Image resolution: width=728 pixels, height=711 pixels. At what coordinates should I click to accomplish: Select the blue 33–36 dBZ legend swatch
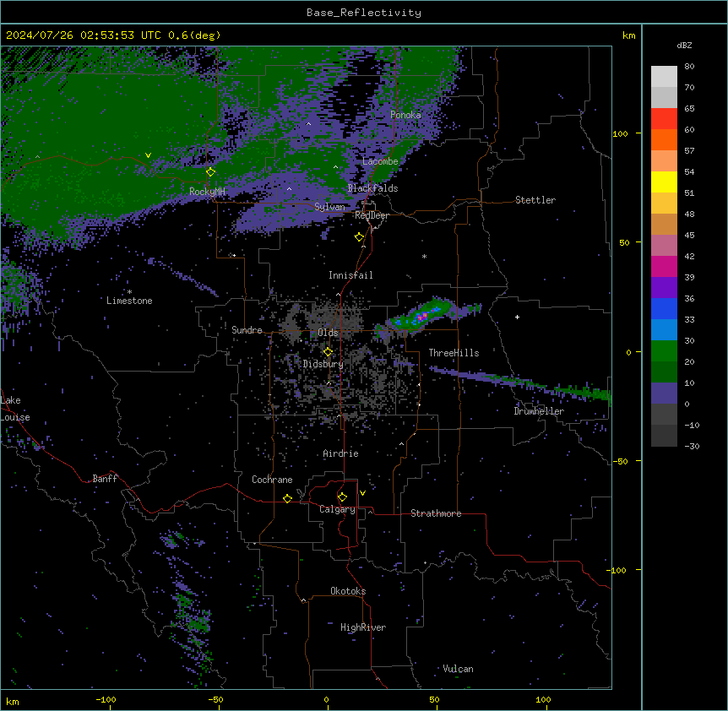(x=664, y=308)
